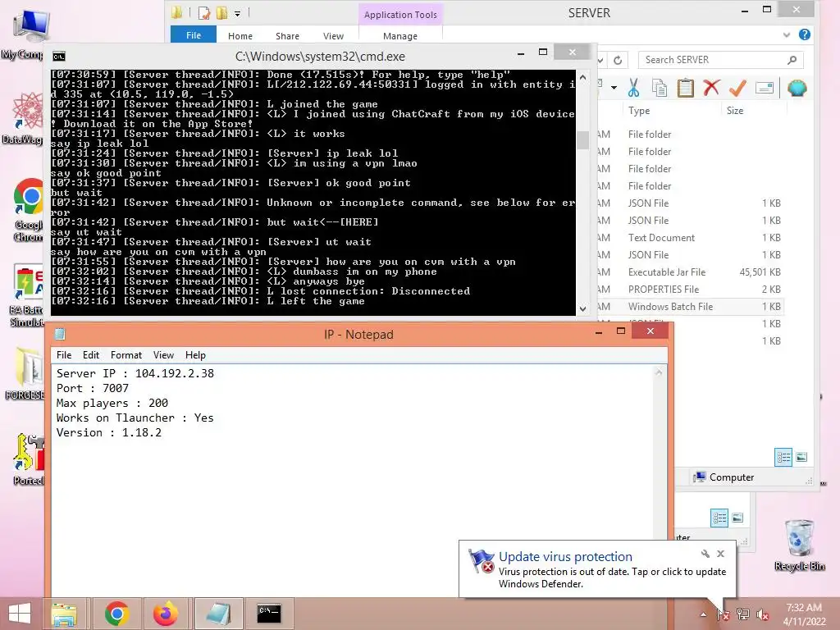Open Notepad Edit menu
840x630 pixels.
[90, 355]
